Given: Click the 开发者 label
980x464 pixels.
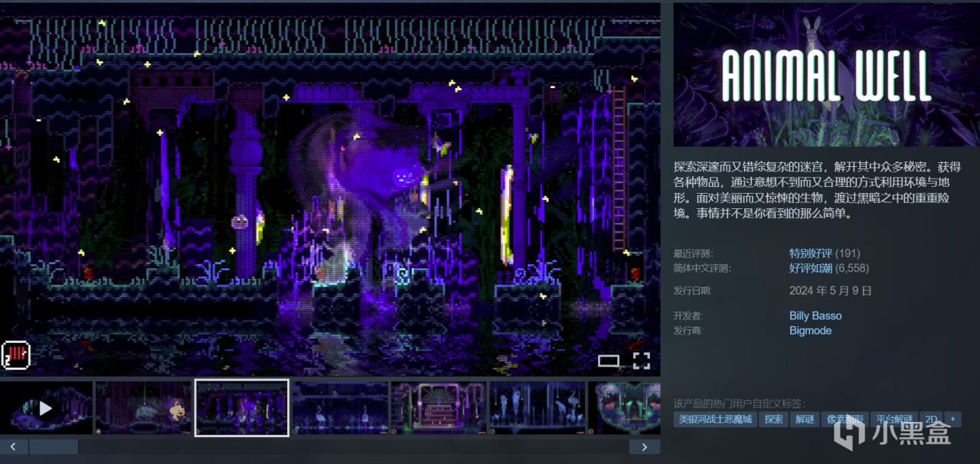Looking at the screenshot, I should click(688, 316).
